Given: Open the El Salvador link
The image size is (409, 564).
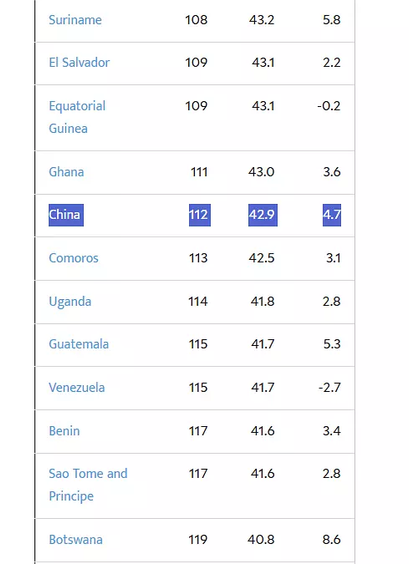Looking at the screenshot, I should pos(79,63).
